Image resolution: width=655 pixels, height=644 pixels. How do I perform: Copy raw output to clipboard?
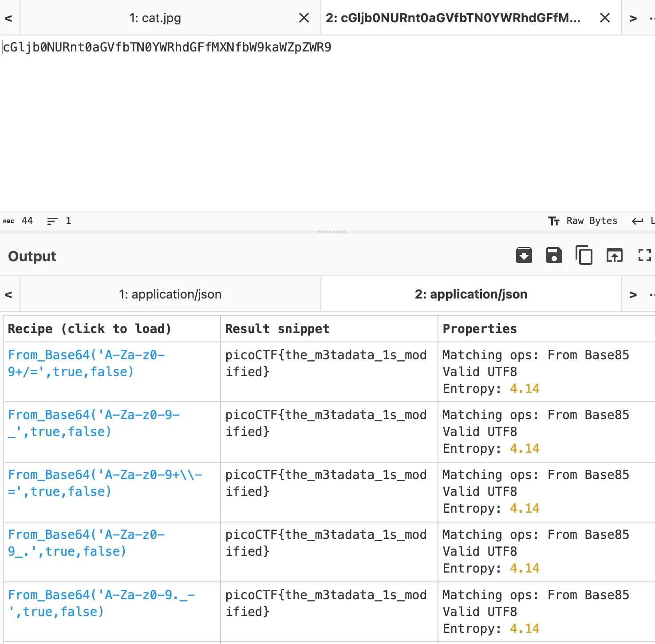(584, 255)
